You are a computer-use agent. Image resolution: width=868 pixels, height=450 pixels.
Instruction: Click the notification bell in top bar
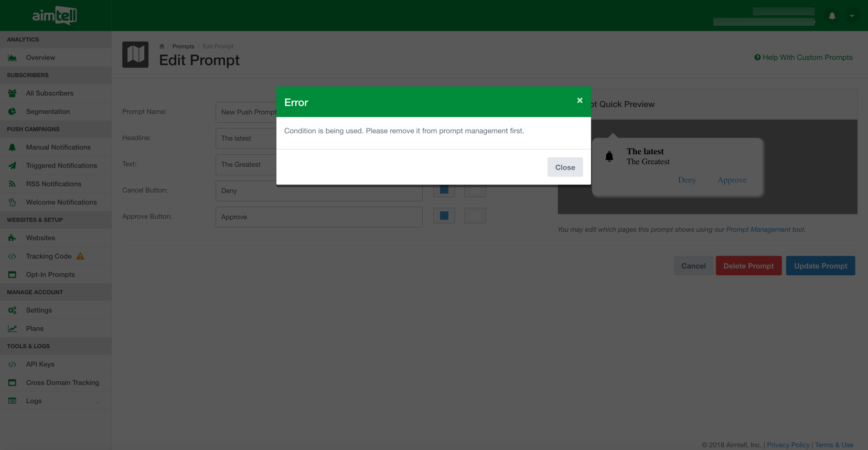pos(832,16)
